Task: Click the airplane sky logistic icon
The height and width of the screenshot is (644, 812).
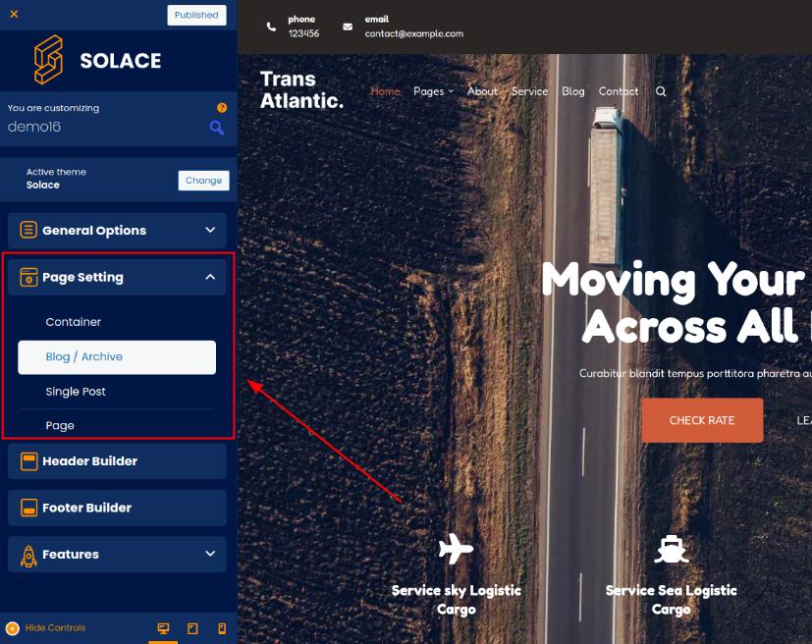Action: tap(456, 549)
